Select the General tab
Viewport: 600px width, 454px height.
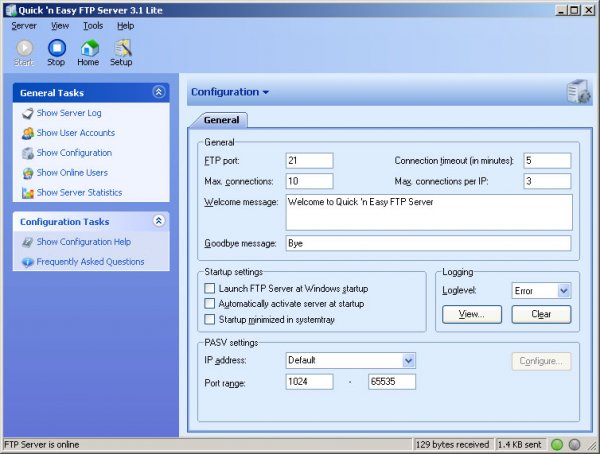point(221,120)
